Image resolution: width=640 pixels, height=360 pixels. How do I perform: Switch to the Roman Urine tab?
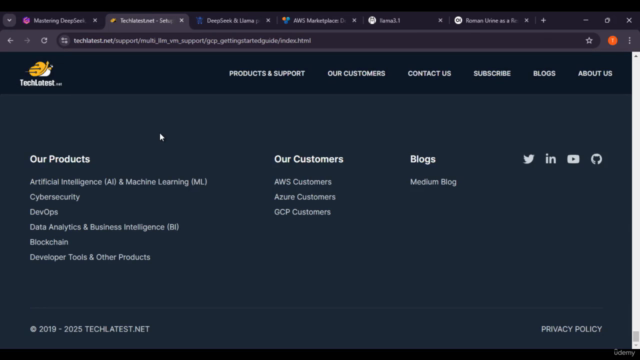491,20
